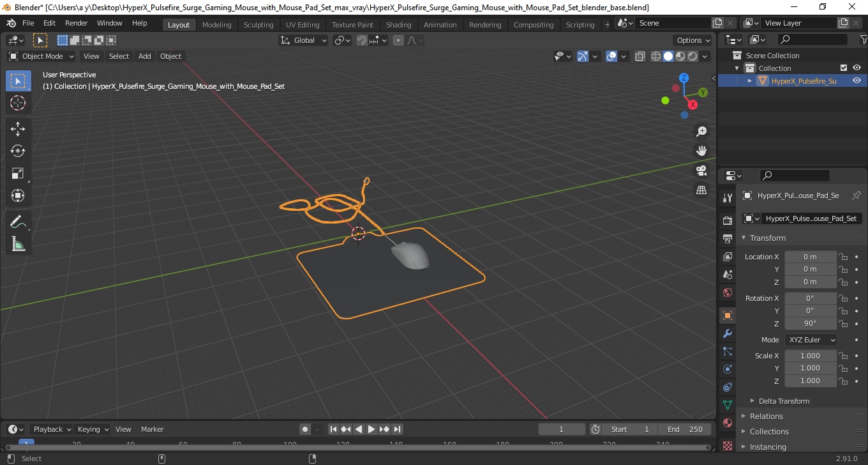Open the Modifier properties tab

727,333
